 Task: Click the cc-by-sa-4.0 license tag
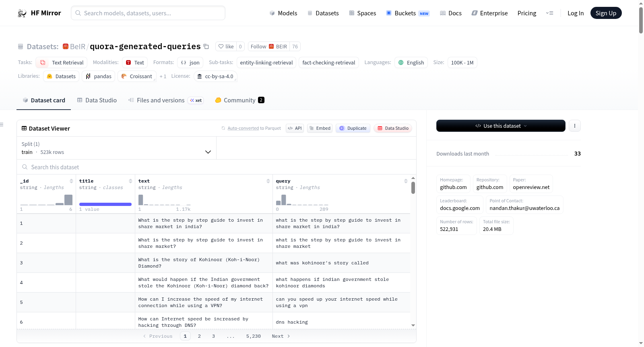click(215, 76)
